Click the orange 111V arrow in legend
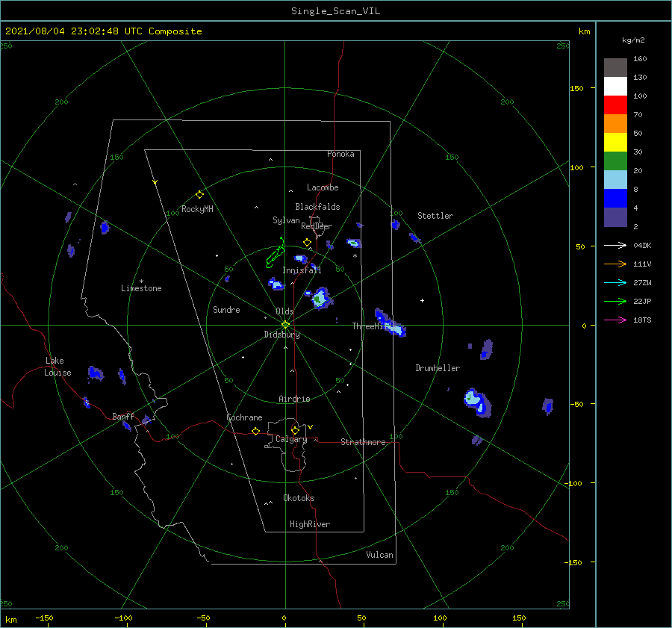This screenshot has width=672, height=628. click(615, 264)
